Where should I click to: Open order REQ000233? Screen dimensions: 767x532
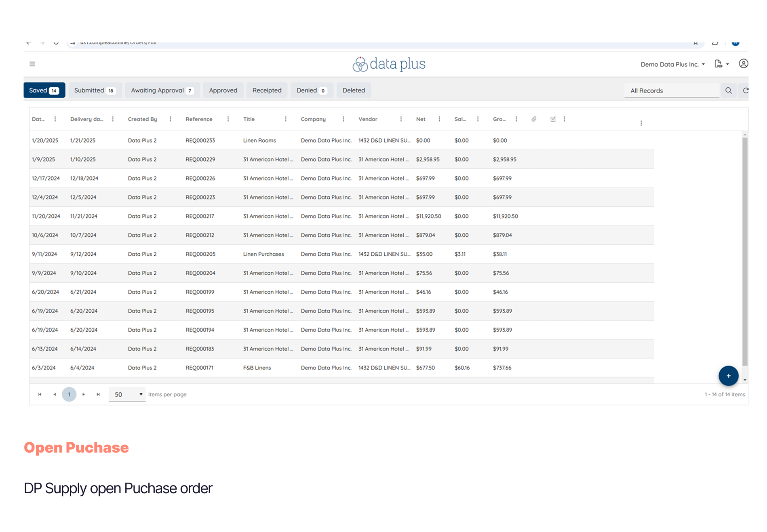click(200, 141)
